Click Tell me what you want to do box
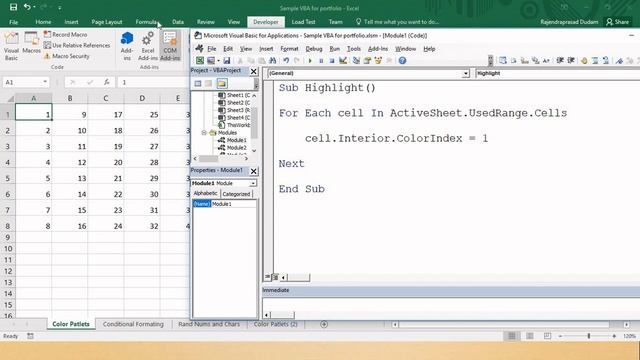 [397, 22]
